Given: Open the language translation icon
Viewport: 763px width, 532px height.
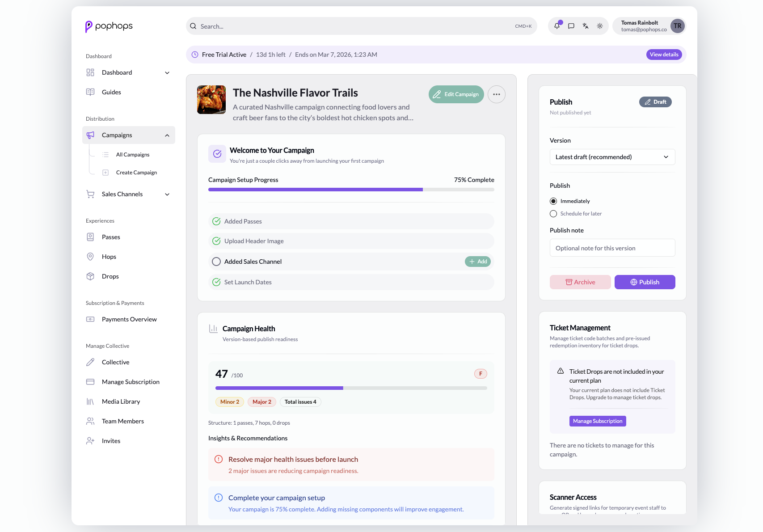Looking at the screenshot, I should click(x=586, y=26).
